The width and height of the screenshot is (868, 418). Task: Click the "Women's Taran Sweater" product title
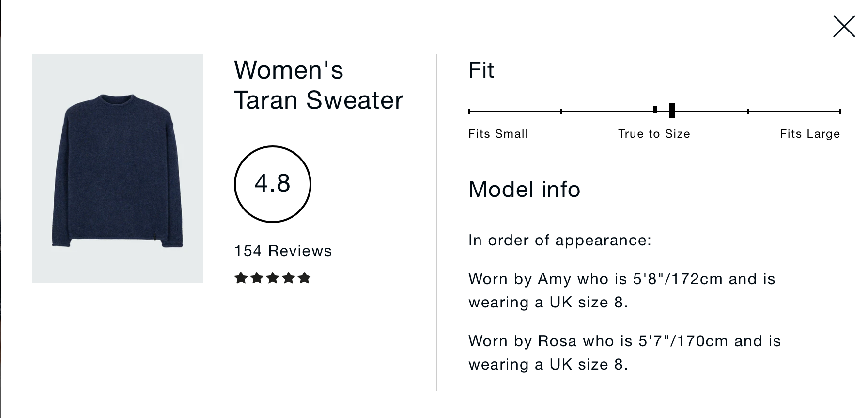(x=318, y=85)
